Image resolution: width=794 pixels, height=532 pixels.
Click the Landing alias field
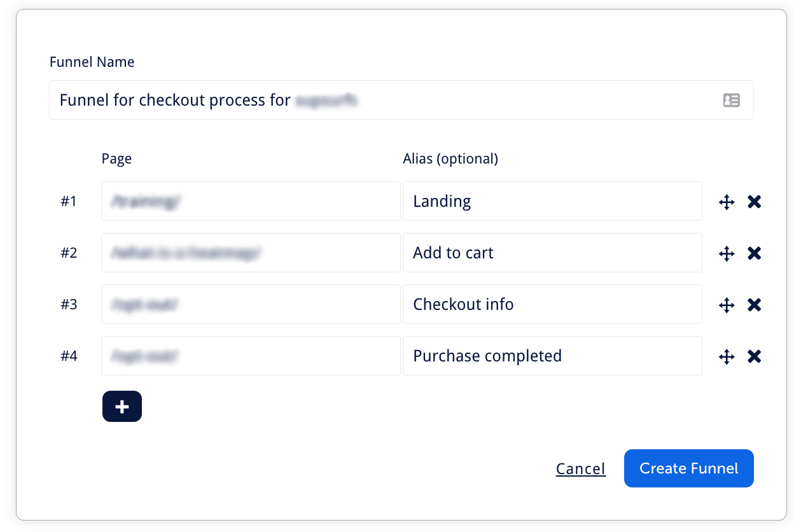552,201
